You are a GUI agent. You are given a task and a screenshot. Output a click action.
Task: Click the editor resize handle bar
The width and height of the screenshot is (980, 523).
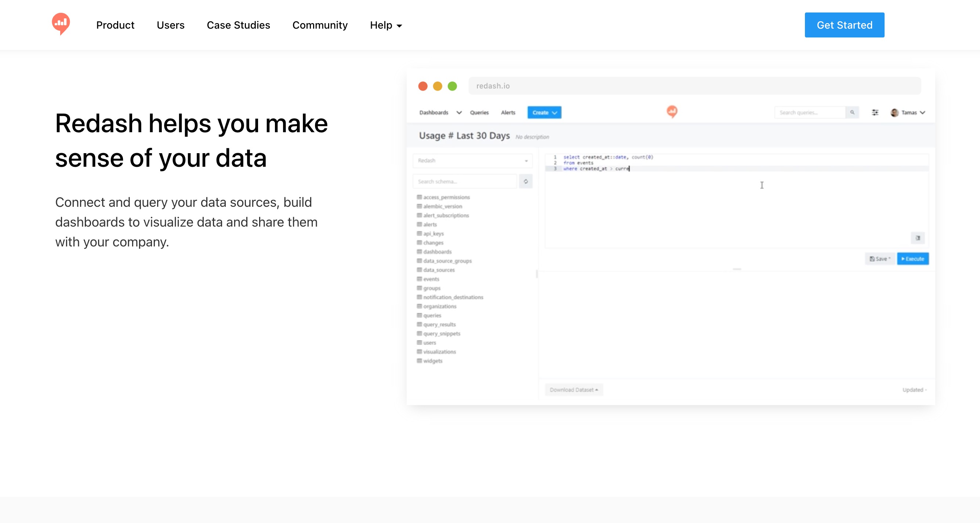coord(737,269)
